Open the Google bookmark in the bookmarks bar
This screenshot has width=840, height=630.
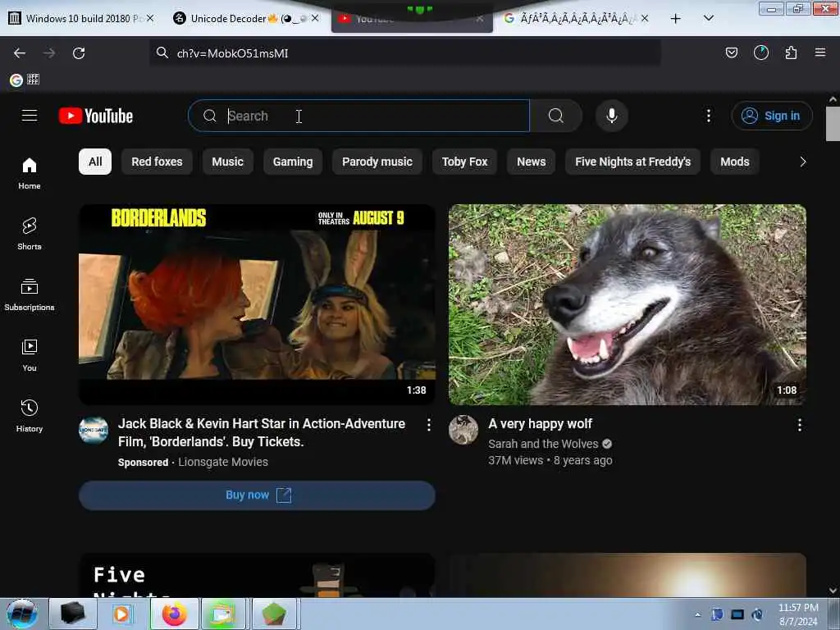(x=16, y=80)
